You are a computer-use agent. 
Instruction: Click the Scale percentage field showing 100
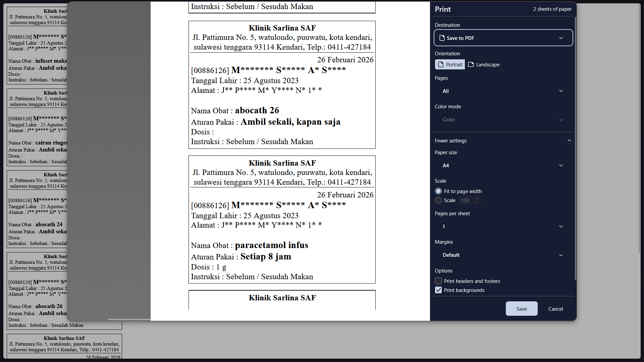[x=470, y=200]
